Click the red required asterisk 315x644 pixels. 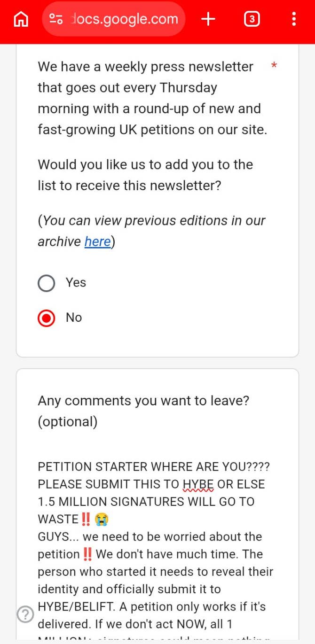[274, 66]
